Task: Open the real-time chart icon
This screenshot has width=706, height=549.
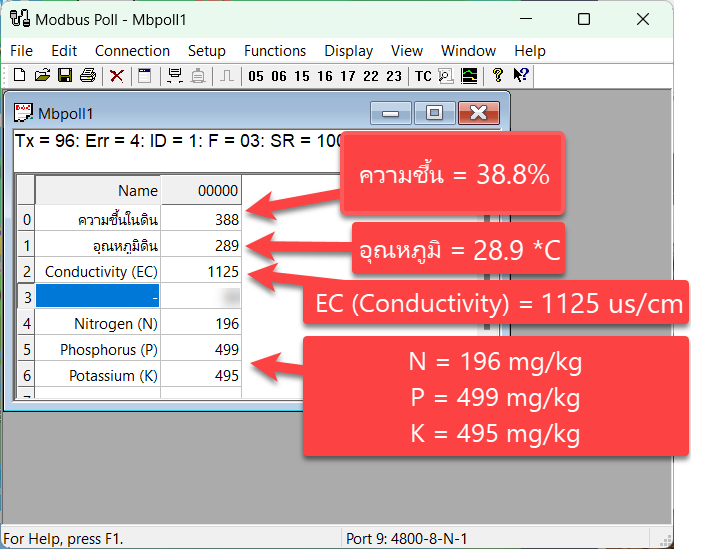Action: (x=469, y=76)
